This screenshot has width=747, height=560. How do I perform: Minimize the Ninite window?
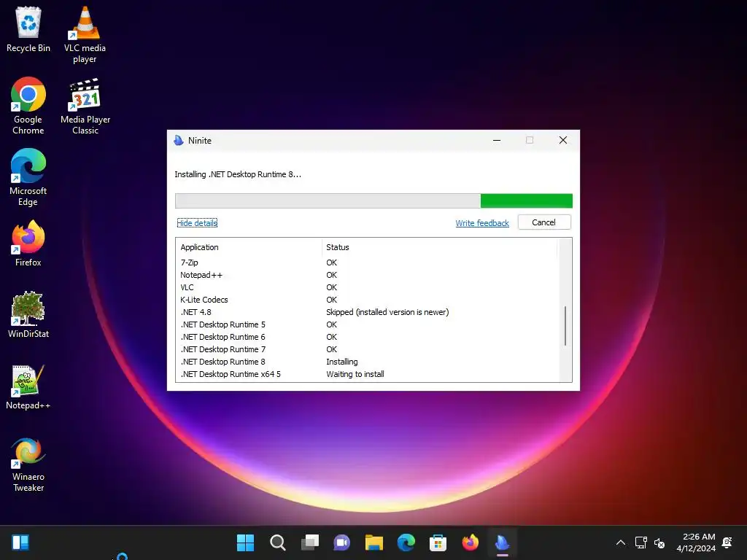point(496,140)
